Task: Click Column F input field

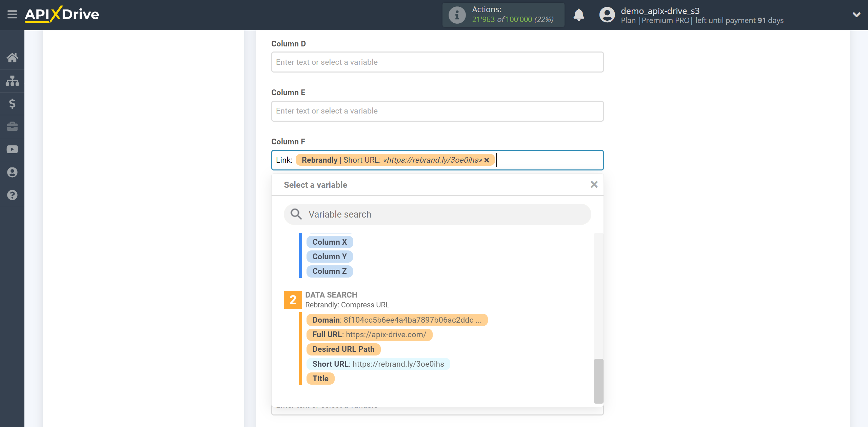Action: pyautogui.click(x=437, y=160)
